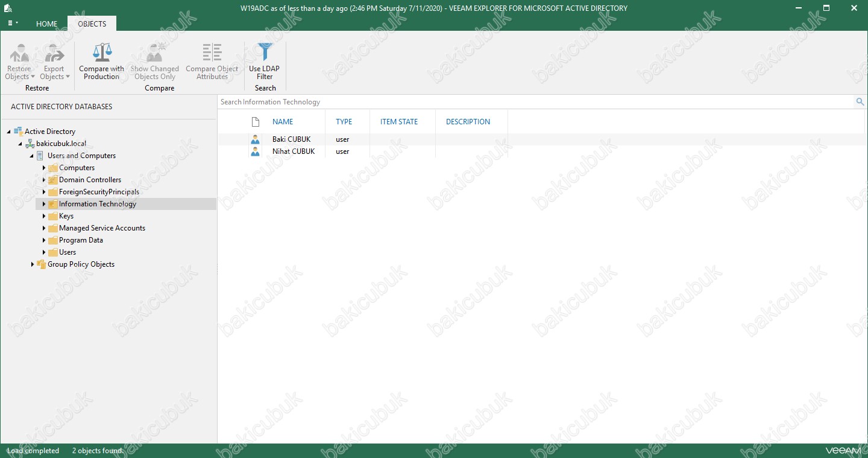Viewport: 868px width, 458px height.
Task: Click the Group Policy Objects label
Action: (81, 264)
